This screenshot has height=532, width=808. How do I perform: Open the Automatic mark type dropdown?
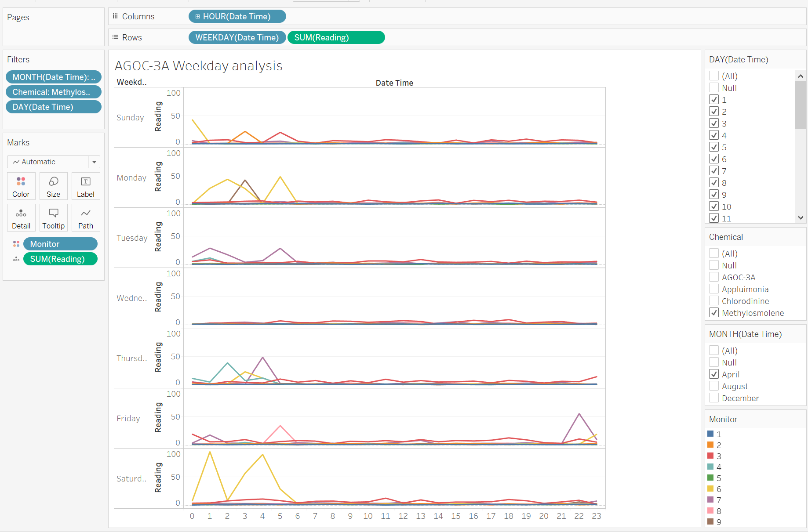click(x=54, y=162)
